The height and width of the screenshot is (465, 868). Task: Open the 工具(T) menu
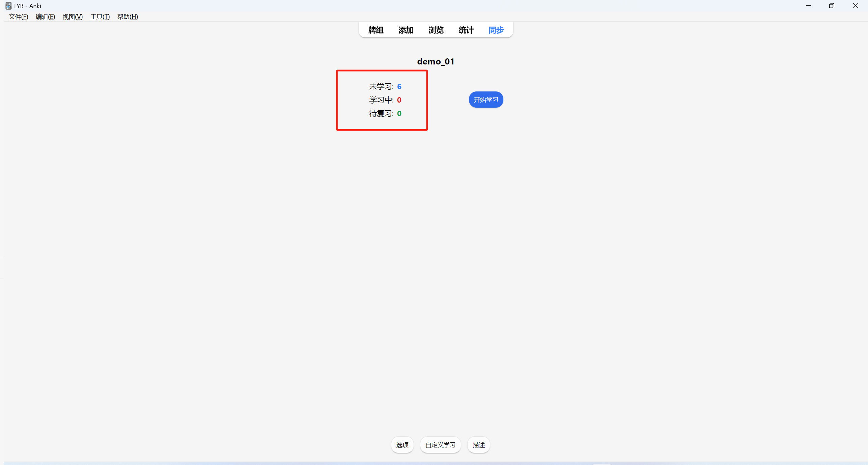100,17
